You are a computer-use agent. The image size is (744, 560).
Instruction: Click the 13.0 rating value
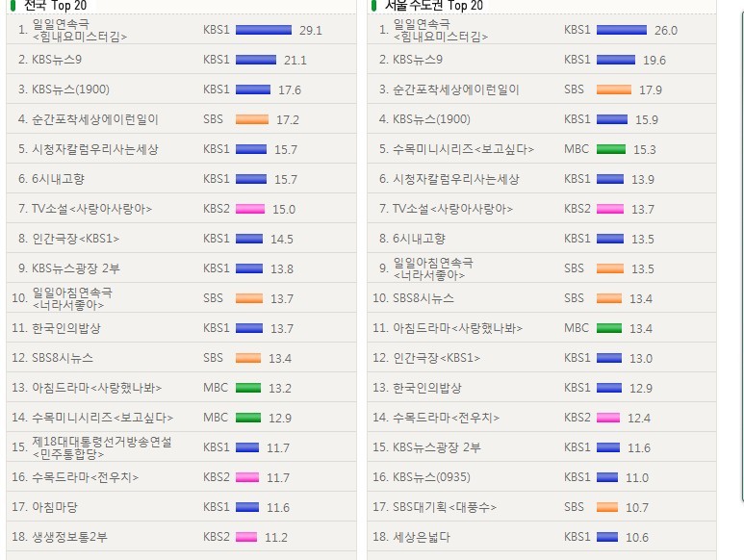641,359
